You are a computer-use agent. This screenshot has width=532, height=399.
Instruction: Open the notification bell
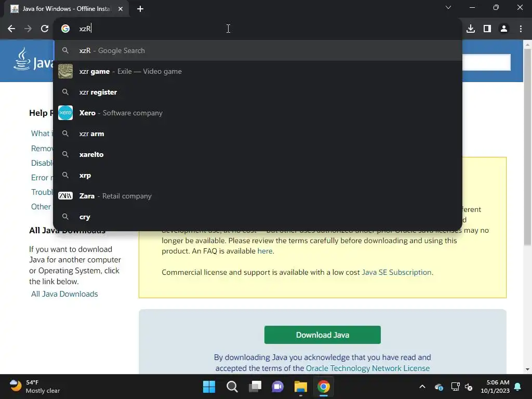(518, 387)
